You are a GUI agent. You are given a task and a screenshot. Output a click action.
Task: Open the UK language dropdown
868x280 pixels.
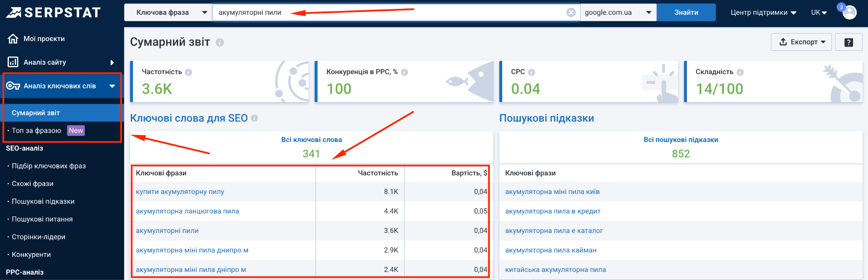tap(819, 12)
